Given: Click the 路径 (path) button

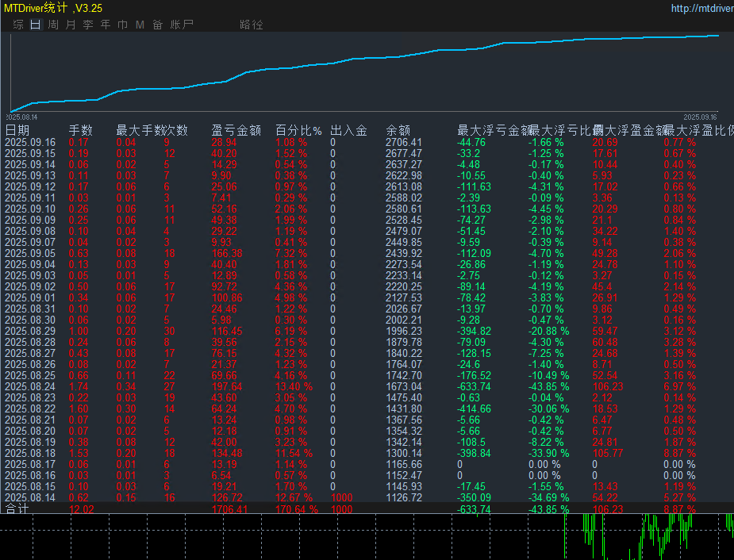Looking at the screenshot, I should coord(251,25).
